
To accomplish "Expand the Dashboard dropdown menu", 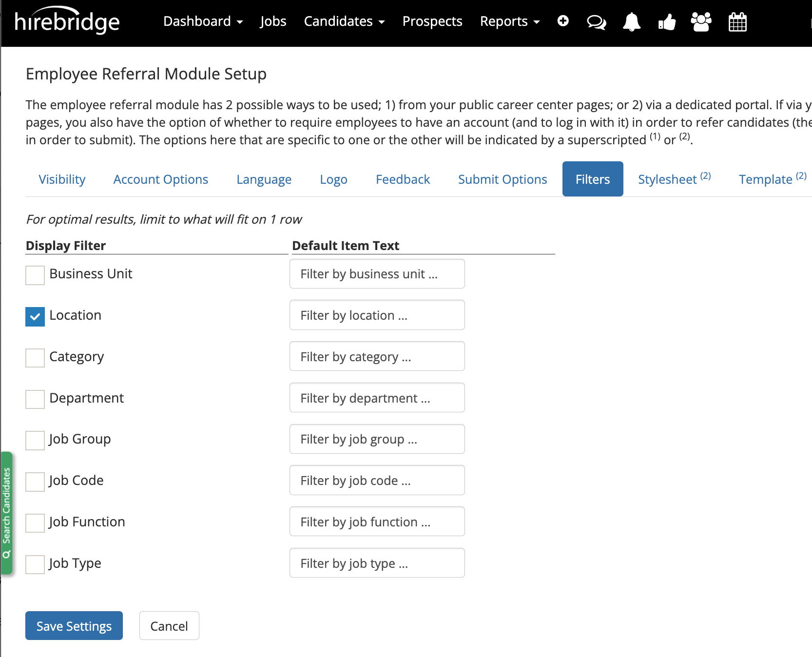I will point(203,21).
